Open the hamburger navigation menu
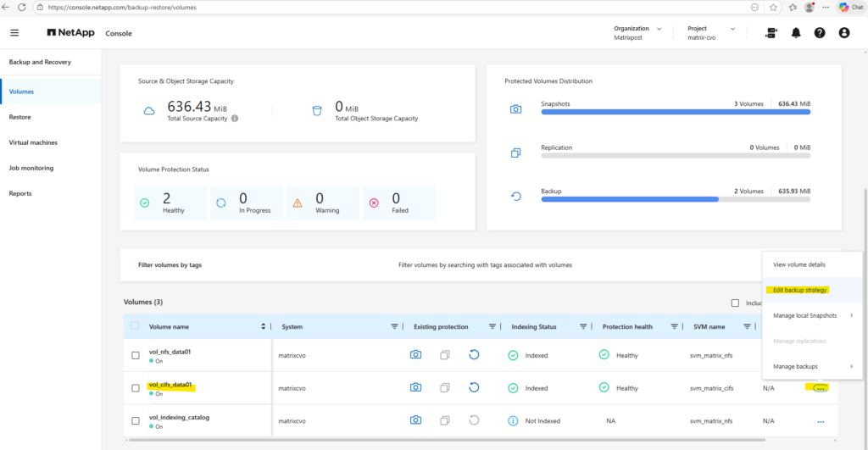 14,33
